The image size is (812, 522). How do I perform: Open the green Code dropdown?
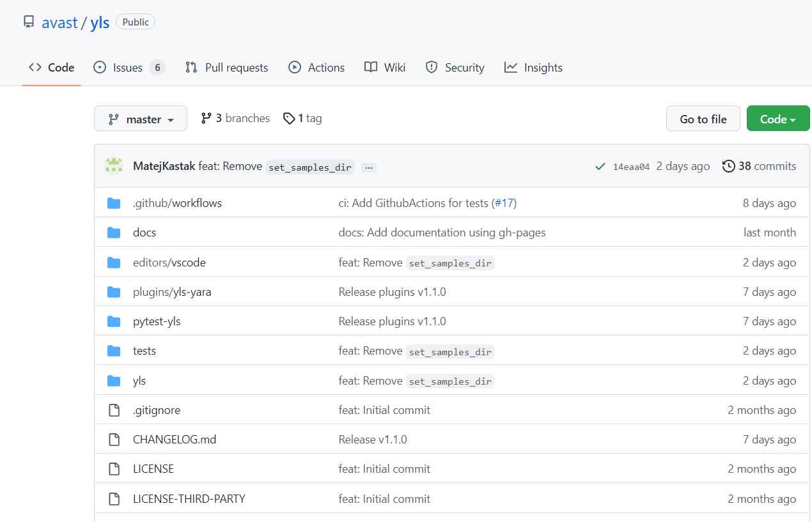(x=777, y=118)
